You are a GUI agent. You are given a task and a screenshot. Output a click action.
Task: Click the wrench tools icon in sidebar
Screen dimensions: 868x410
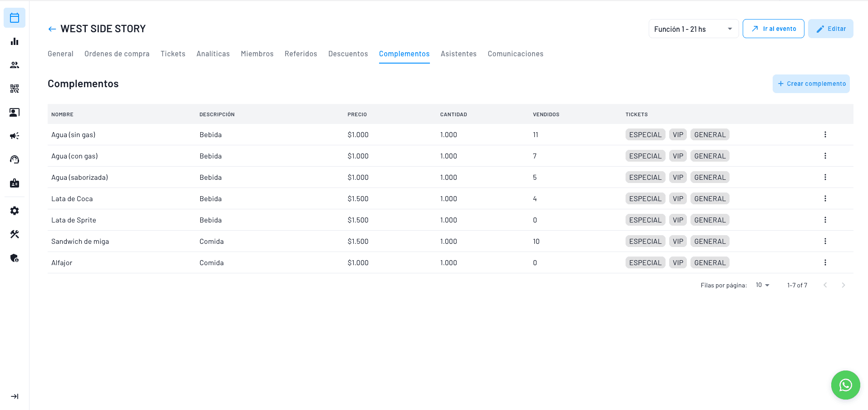pyautogui.click(x=15, y=234)
